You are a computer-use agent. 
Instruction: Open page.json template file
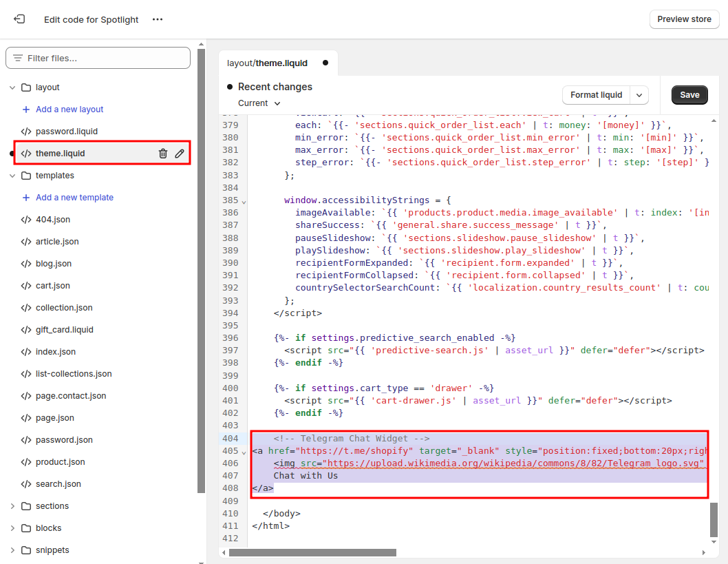click(55, 418)
